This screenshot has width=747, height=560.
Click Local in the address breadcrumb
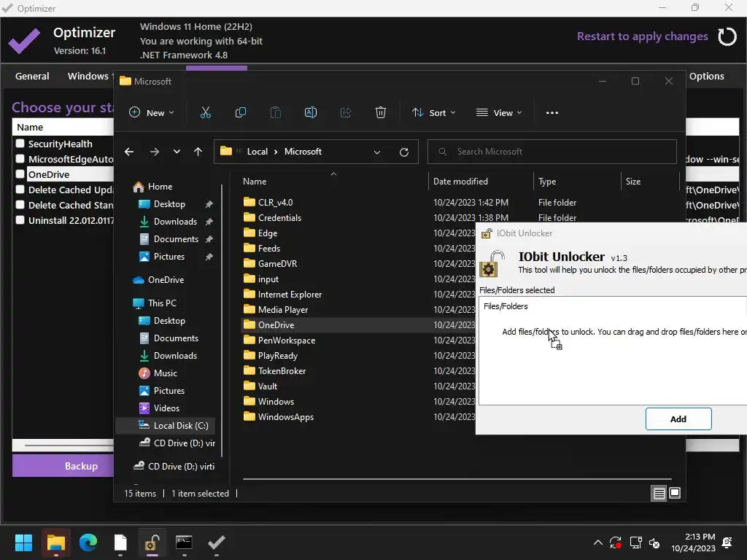point(258,152)
